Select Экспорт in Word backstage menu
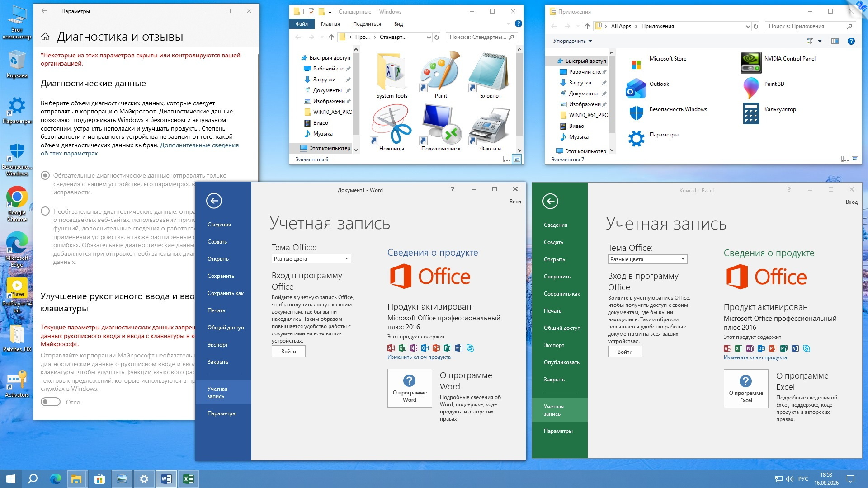 (217, 345)
